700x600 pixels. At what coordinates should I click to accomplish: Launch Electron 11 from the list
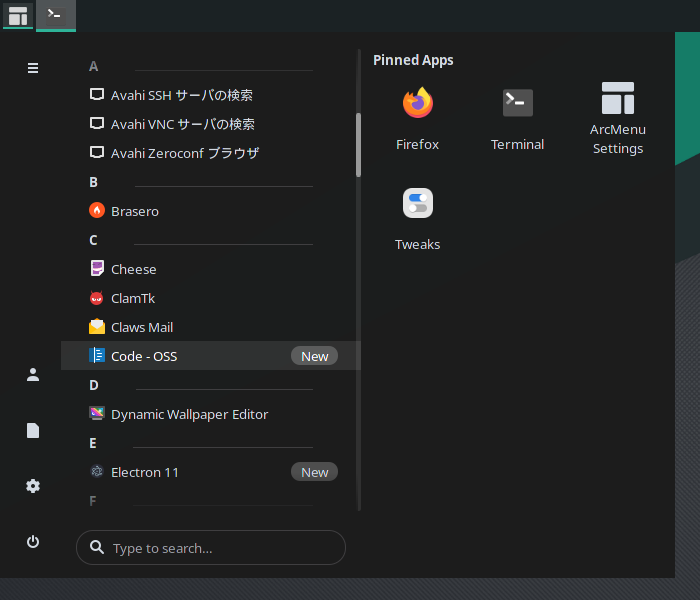211,472
